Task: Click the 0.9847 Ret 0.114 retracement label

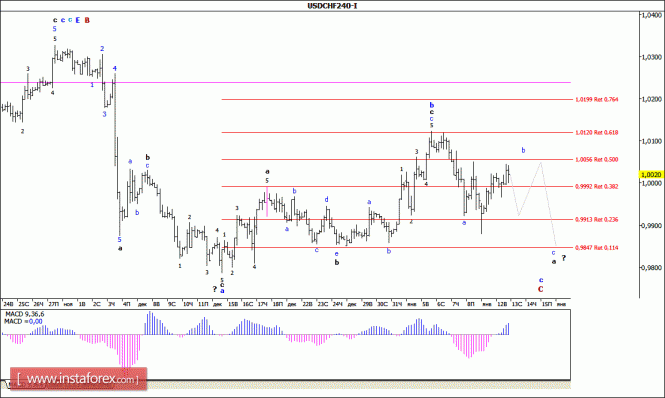Action: click(x=596, y=247)
